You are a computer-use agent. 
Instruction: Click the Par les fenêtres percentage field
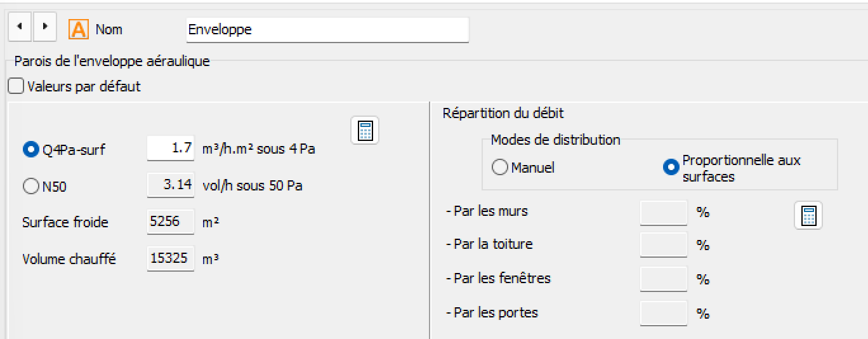click(663, 279)
